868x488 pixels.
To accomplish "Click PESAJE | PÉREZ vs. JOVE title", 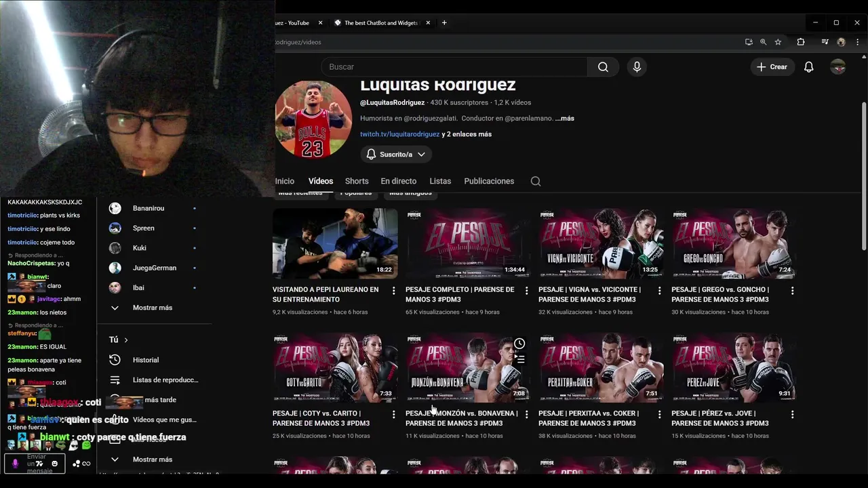I will pos(720,418).
